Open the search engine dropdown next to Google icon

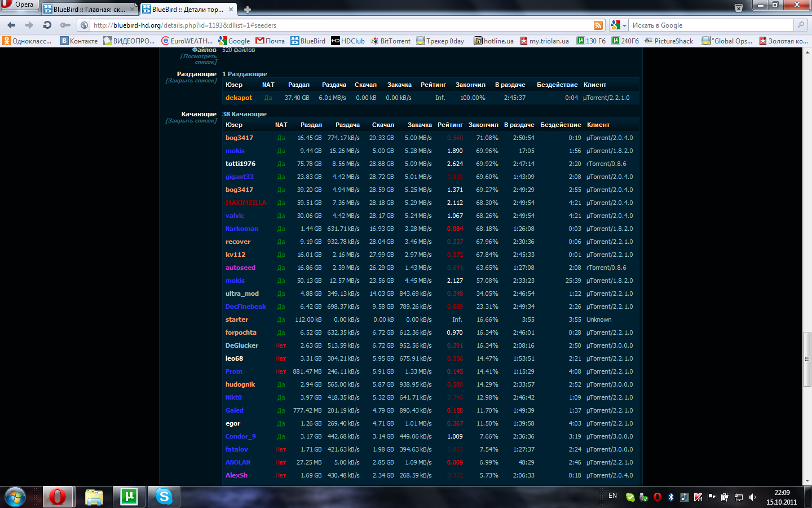tap(624, 25)
